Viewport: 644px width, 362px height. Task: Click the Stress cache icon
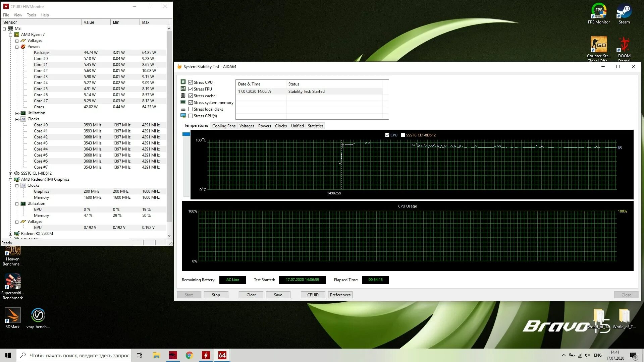[x=183, y=96]
